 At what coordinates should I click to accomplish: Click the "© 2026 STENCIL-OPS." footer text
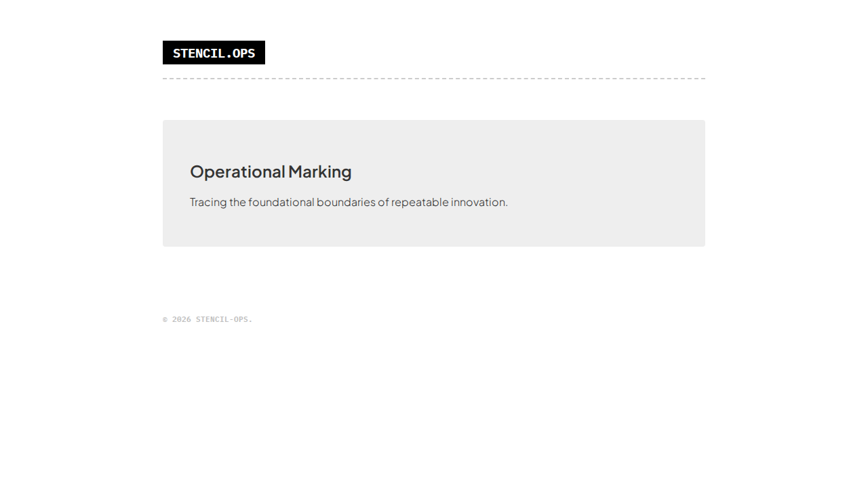208,319
